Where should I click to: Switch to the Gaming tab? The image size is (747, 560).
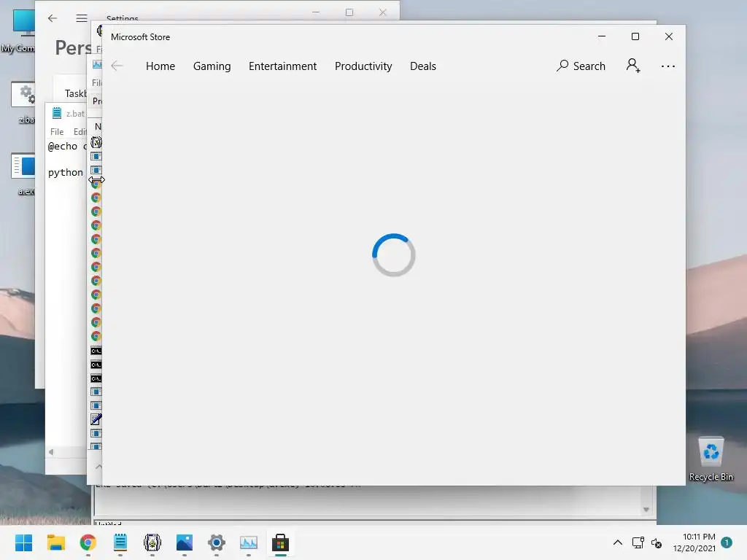pyautogui.click(x=212, y=66)
